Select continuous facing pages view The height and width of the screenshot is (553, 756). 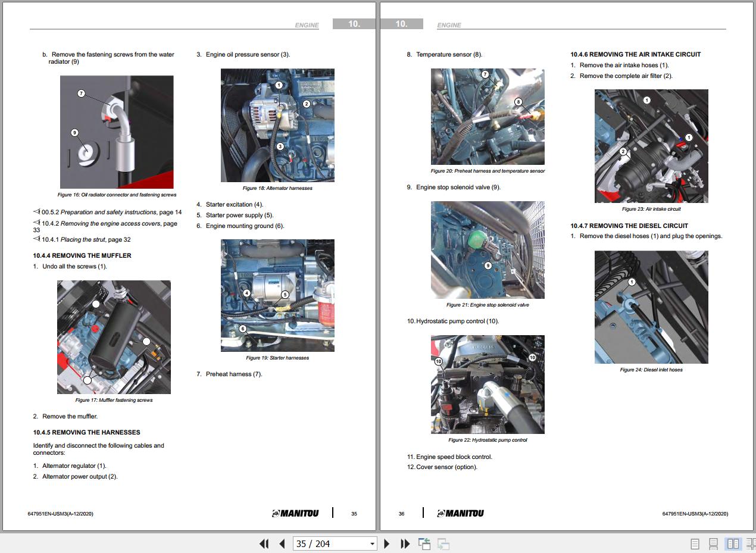point(751,544)
